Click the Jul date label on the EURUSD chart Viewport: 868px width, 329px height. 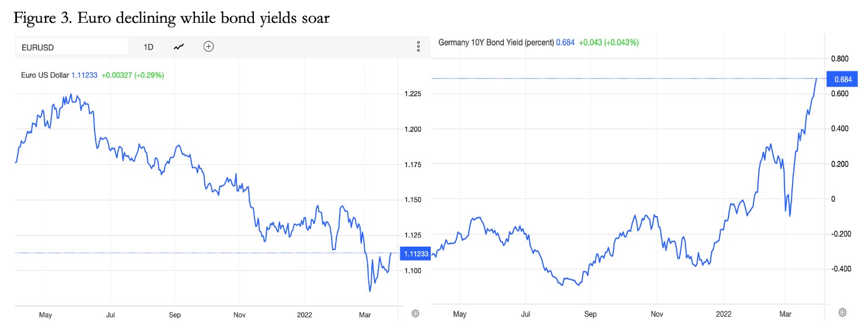tap(110, 315)
